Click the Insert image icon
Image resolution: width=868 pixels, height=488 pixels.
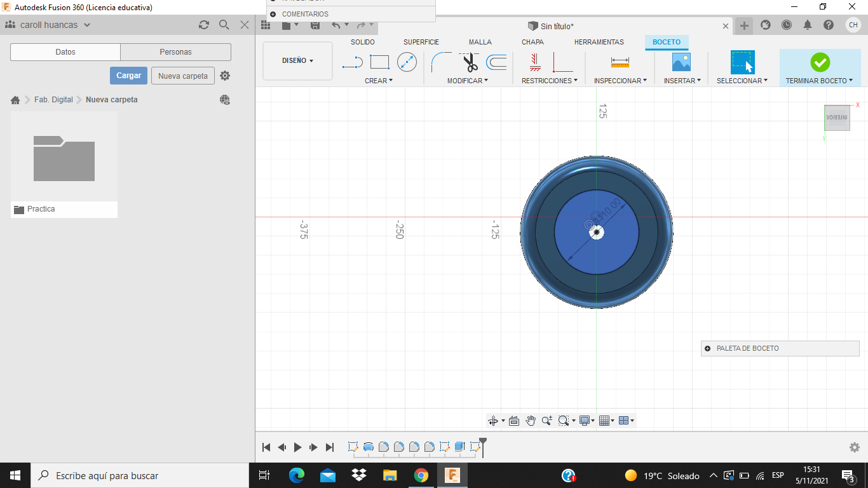pyautogui.click(x=681, y=62)
